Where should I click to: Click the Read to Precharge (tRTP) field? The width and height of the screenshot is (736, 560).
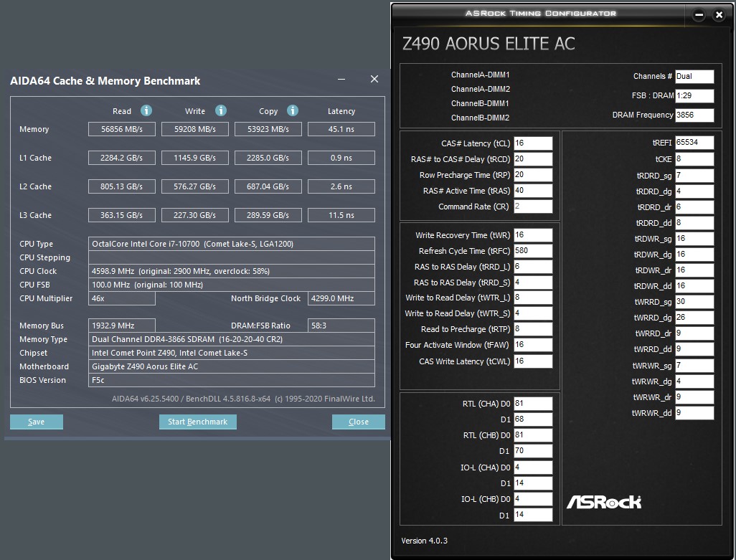click(x=533, y=329)
